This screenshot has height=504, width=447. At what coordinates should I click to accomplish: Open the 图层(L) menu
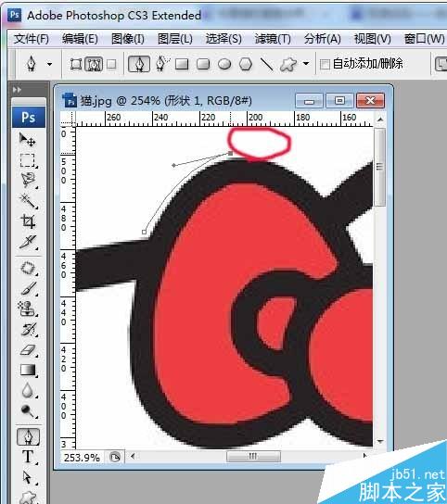click(175, 39)
